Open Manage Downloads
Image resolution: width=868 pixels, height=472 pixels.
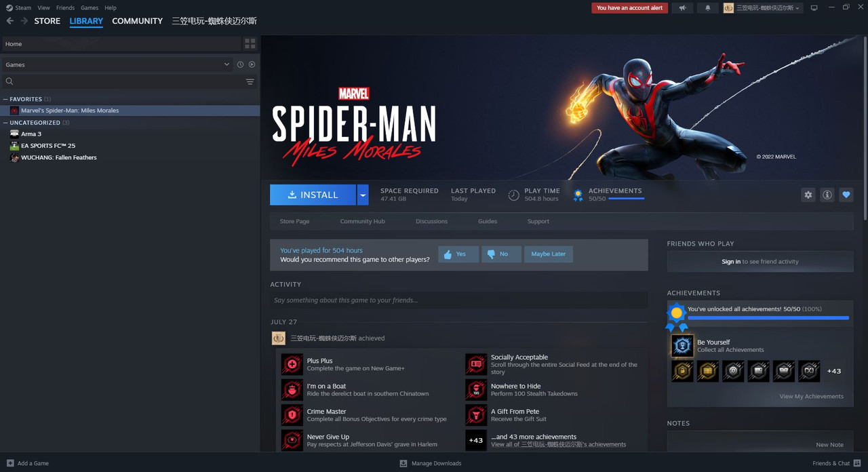[431, 463]
